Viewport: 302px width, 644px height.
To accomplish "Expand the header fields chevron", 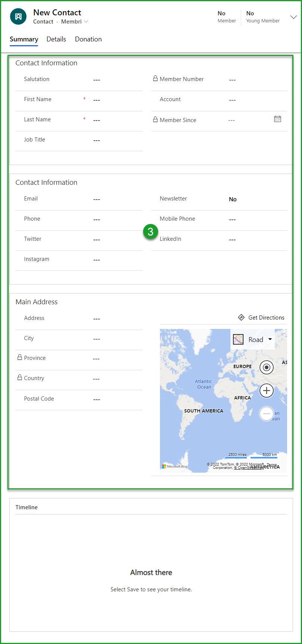I will point(293,17).
